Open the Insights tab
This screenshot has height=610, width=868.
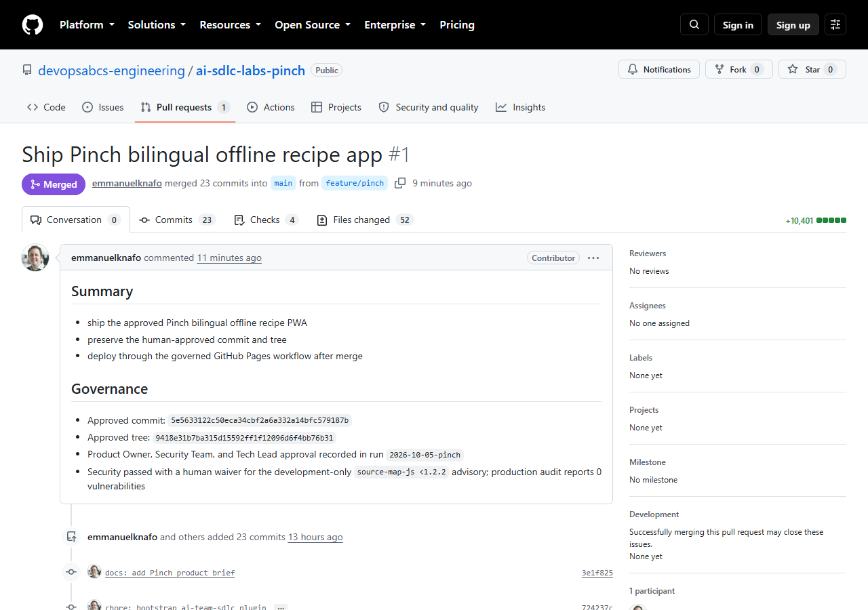521,107
